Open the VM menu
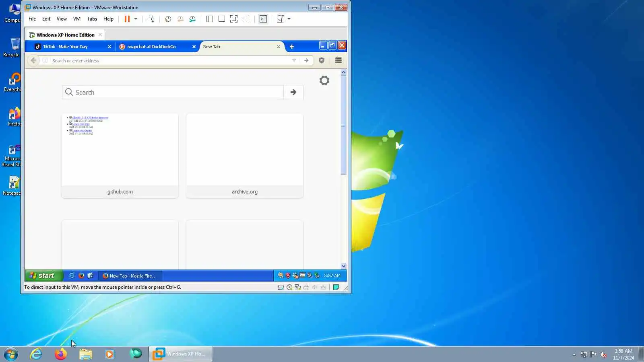This screenshot has height=362, width=644. (x=77, y=19)
